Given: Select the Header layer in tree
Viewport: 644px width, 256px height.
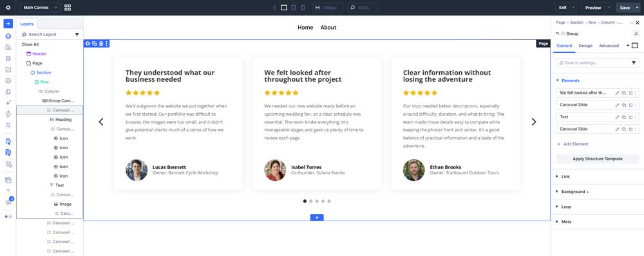Looking at the screenshot, I should [x=36, y=54].
